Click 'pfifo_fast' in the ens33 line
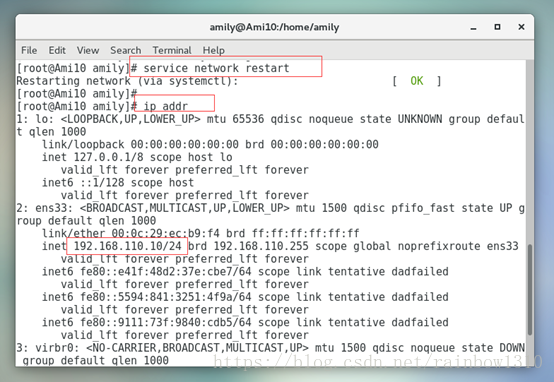The width and height of the screenshot is (554, 382). (423, 208)
